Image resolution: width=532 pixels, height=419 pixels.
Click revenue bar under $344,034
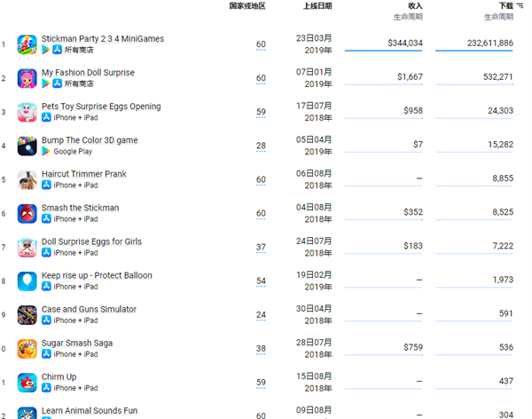[x=383, y=51]
